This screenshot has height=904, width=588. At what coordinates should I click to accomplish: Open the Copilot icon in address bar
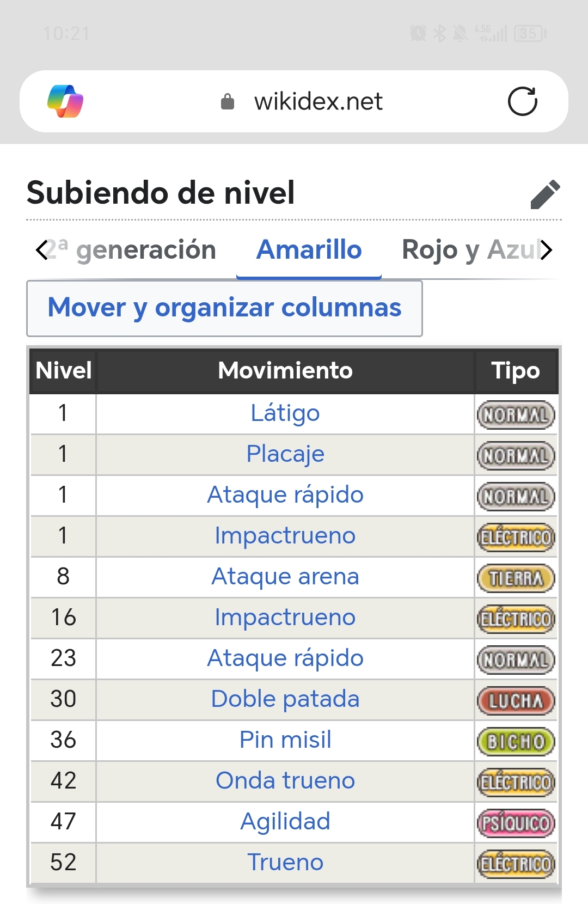[65, 101]
